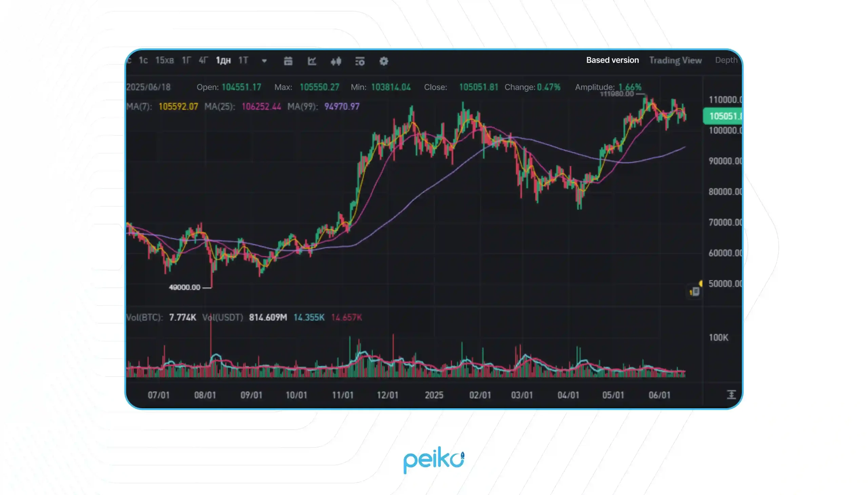Select the 15хв timeframe

[x=165, y=60]
